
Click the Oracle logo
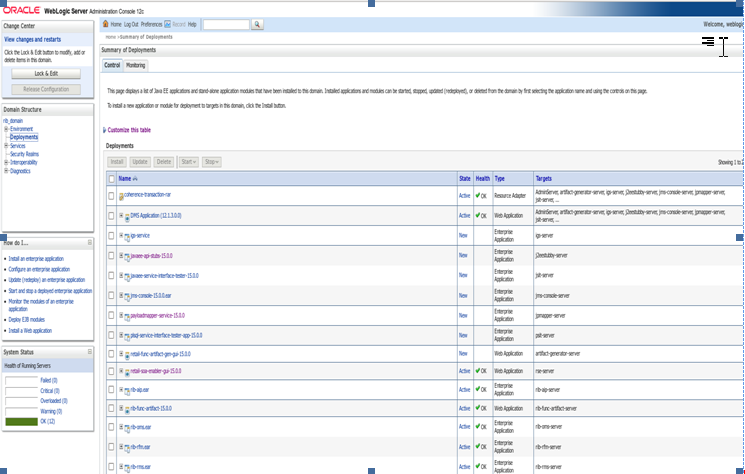point(22,10)
